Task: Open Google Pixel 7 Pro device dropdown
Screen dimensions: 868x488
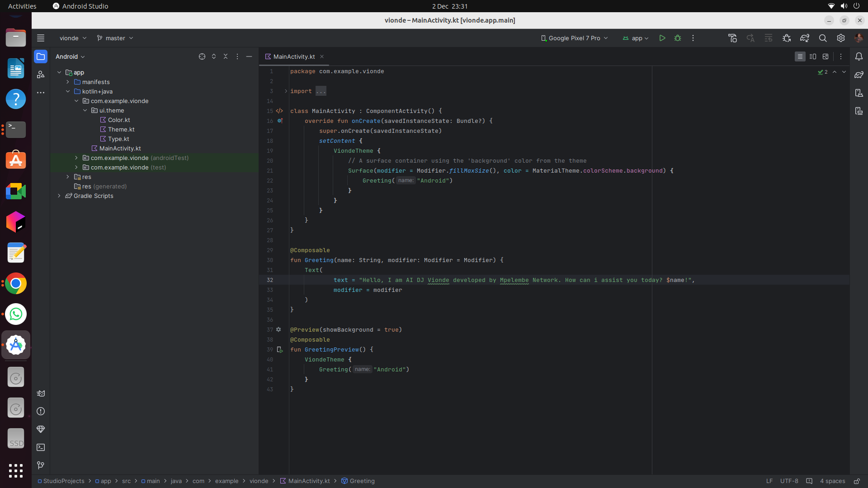Action: click(574, 38)
